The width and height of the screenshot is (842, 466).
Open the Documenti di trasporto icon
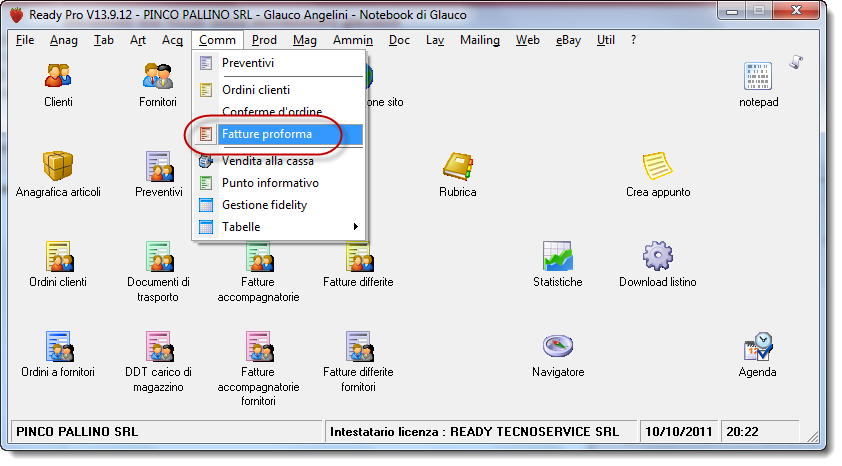click(x=159, y=256)
